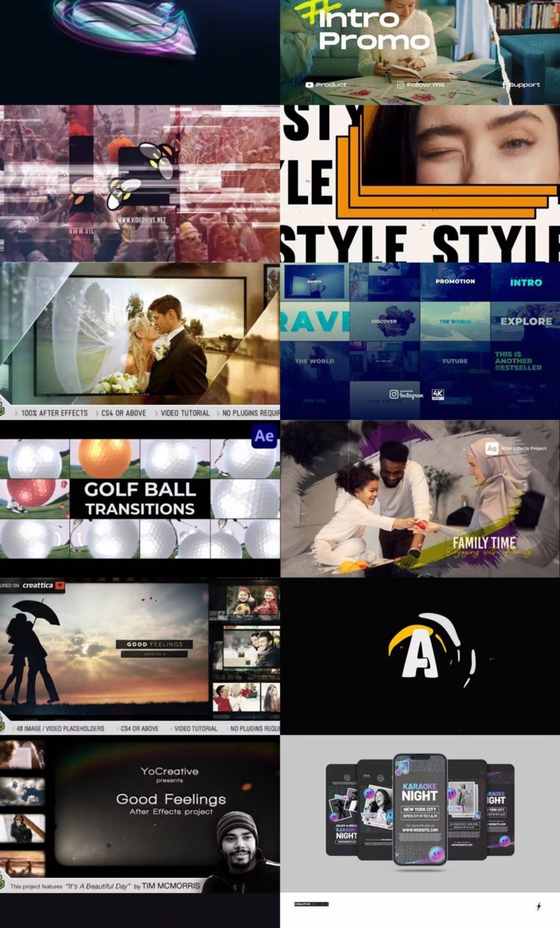Click the Instagram Follow me icon on Intro Promo

click(400, 85)
